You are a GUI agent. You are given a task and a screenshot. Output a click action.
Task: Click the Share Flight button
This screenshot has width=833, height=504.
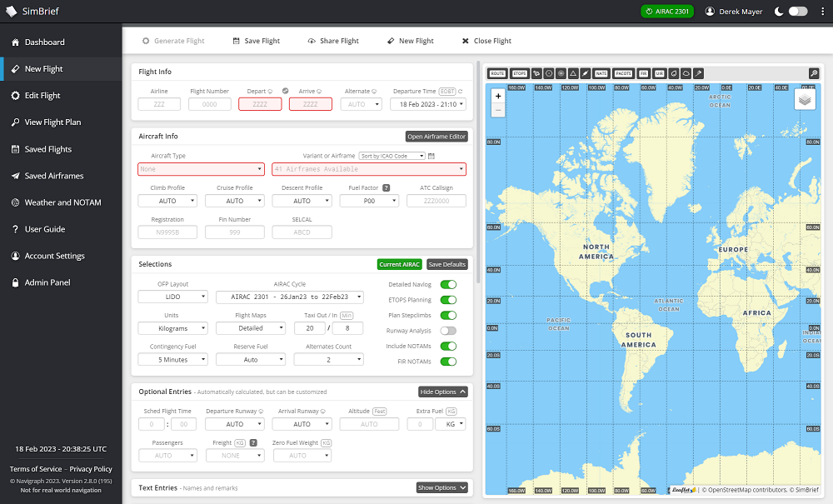333,41
